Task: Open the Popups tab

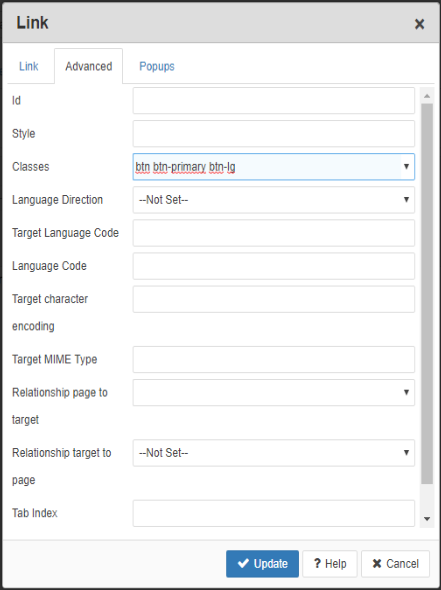Action: click(x=157, y=66)
